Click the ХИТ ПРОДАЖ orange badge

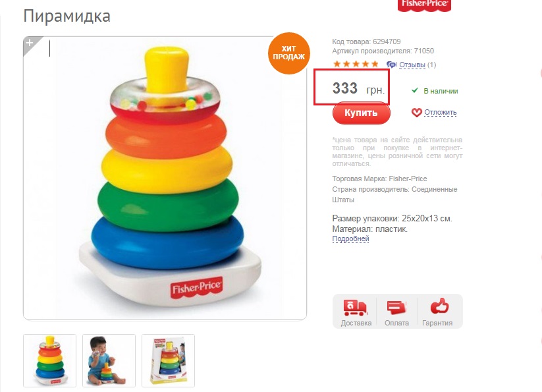click(x=288, y=53)
